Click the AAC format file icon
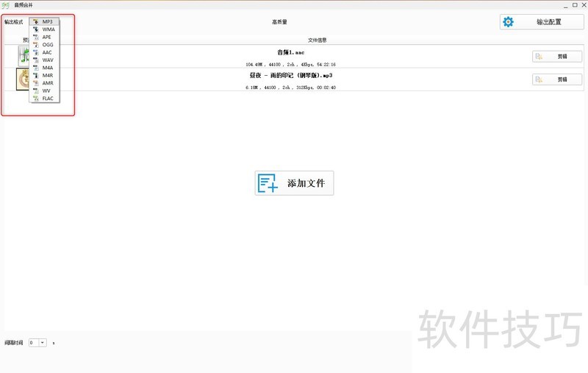588x373 pixels. pyautogui.click(x=35, y=52)
